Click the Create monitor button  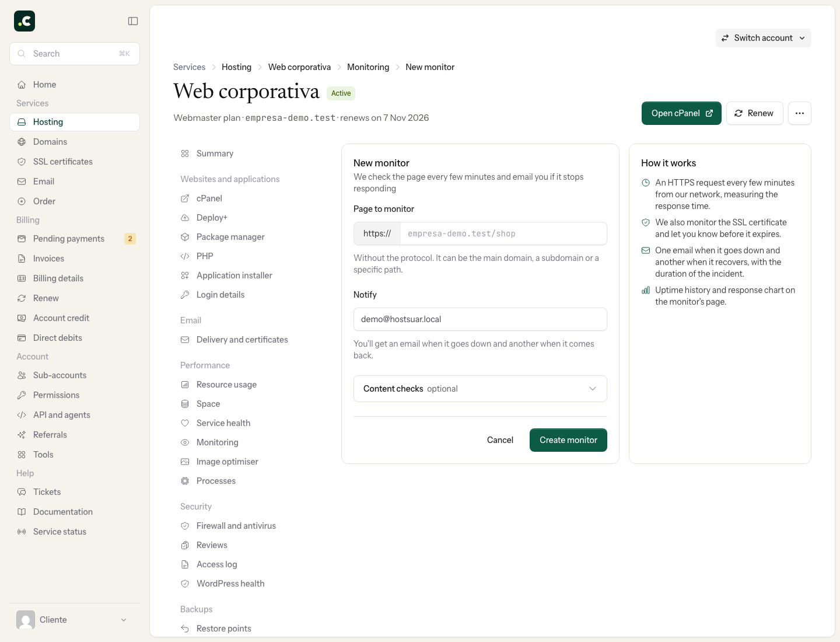point(568,440)
